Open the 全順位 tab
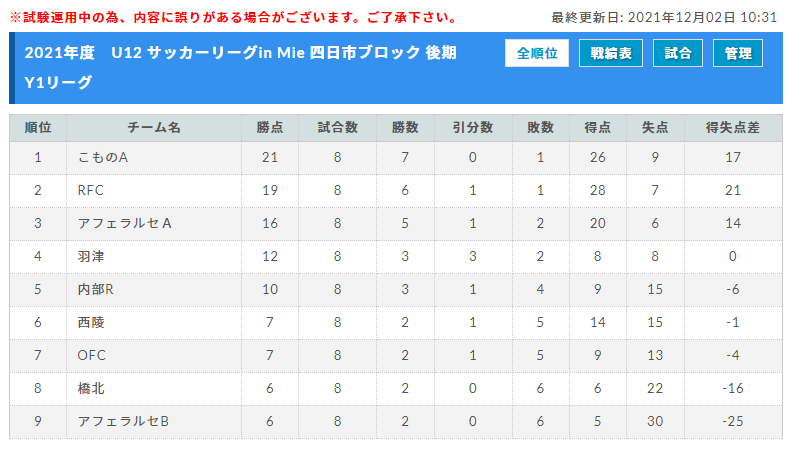792x451 pixels. tap(536, 53)
